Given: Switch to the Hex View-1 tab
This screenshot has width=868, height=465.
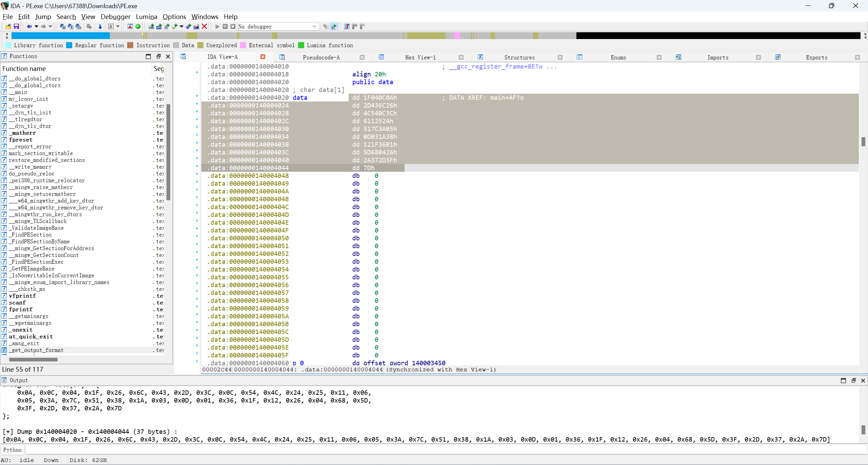Looking at the screenshot, I should point(420,57).
